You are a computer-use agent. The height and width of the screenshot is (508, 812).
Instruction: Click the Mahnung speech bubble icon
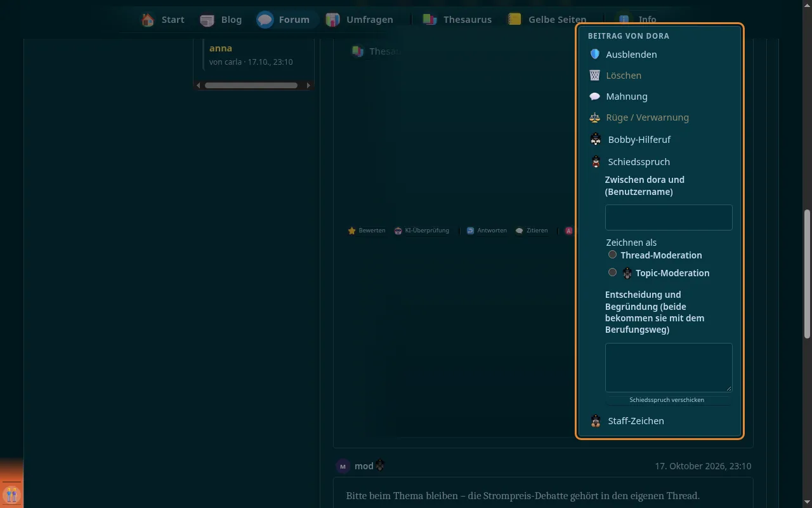click(594, 97)
